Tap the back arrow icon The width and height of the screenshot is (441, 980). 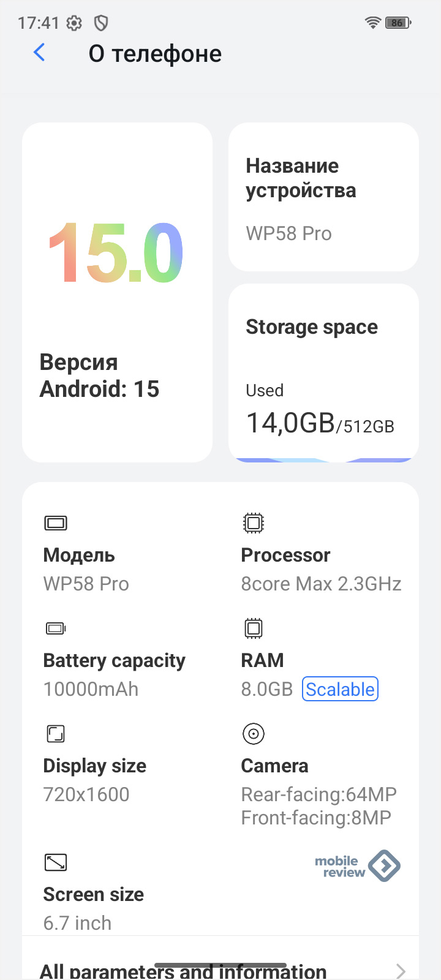(39, 53)
